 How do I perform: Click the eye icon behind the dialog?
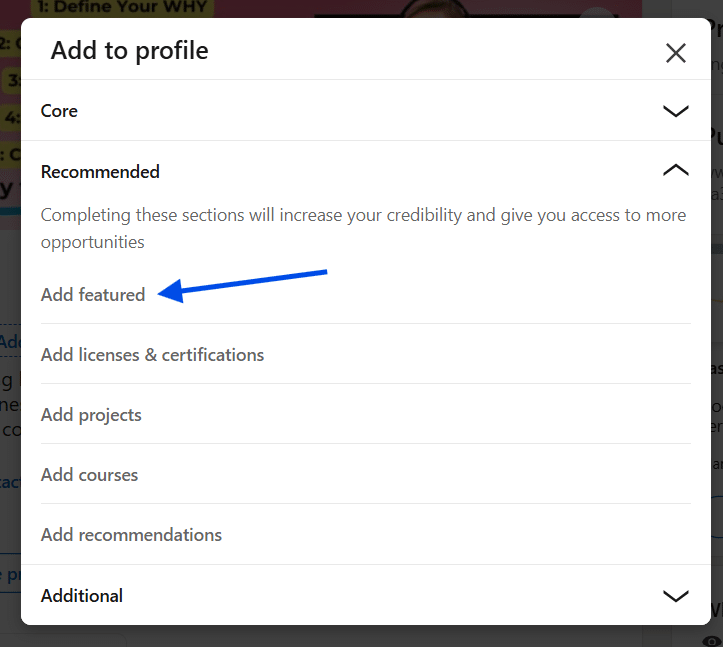click(x=712, y=639)
